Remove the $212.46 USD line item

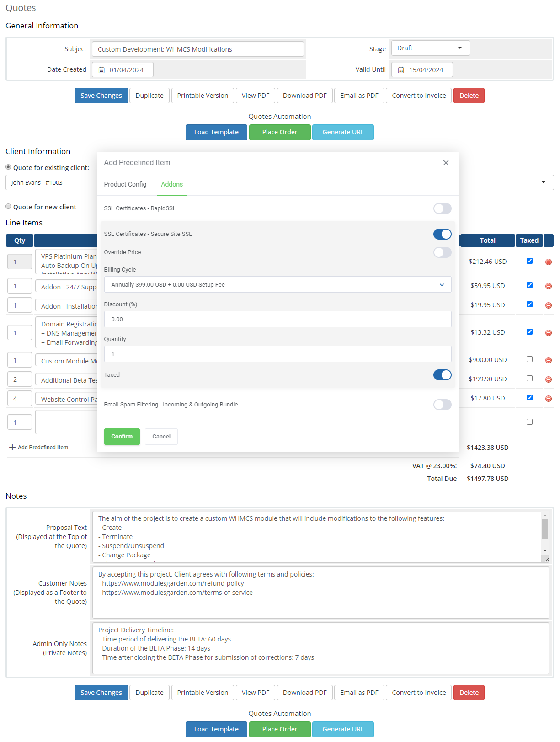[549, 262]
